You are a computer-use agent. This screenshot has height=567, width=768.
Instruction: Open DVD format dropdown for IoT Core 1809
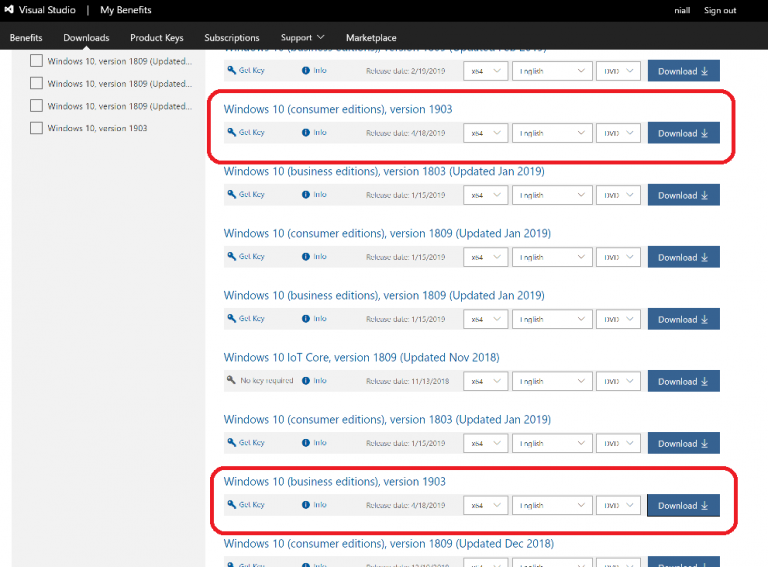618,382
